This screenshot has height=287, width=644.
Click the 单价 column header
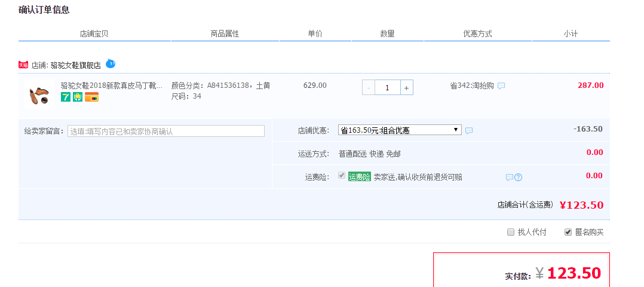(x=315, y=33)
